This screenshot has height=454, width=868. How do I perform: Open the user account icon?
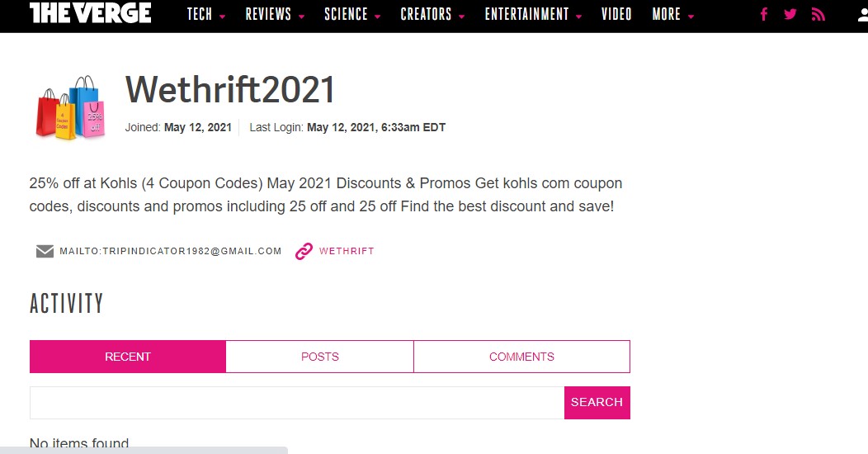tap(861, 14)
